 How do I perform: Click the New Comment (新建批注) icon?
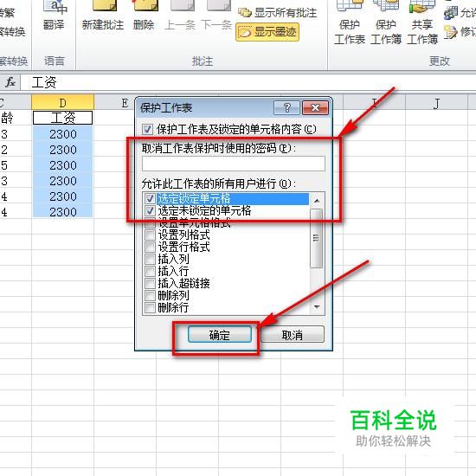click(x=103, y=16)
